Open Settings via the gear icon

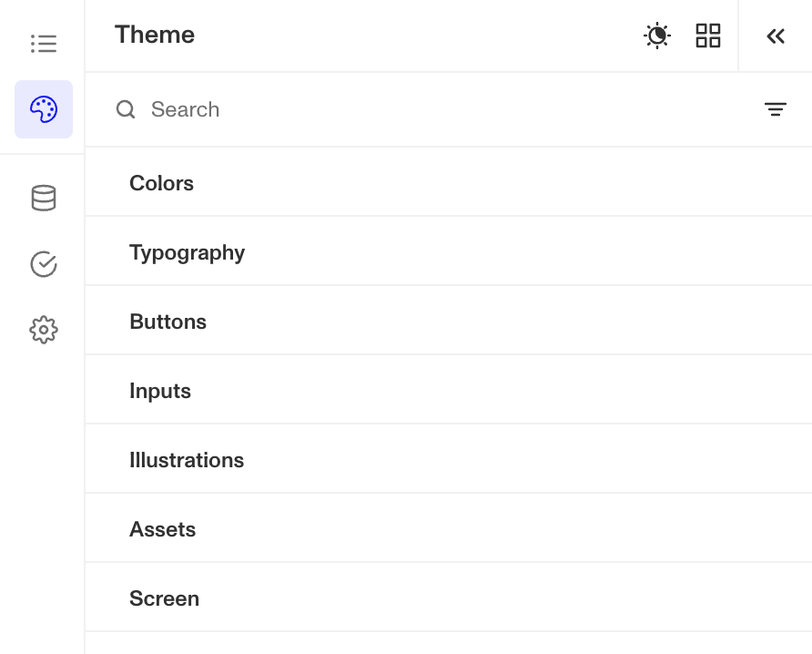[43, 330]
